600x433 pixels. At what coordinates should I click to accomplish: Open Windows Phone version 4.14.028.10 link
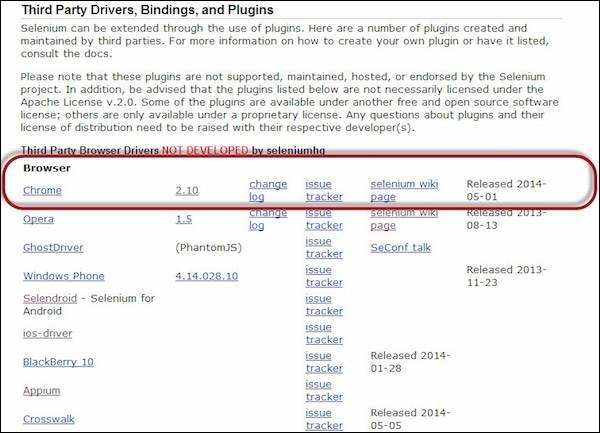tap(207, 276)
